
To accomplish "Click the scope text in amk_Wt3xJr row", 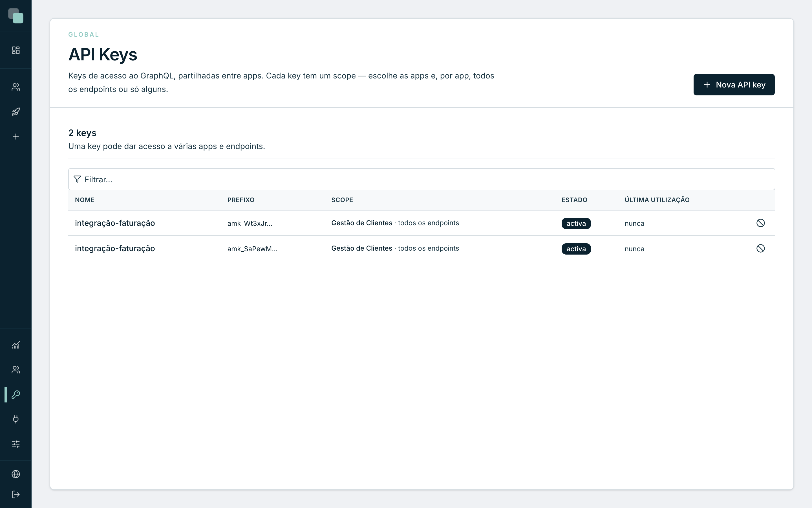I will pyautogui.click(x=395, y=223).
